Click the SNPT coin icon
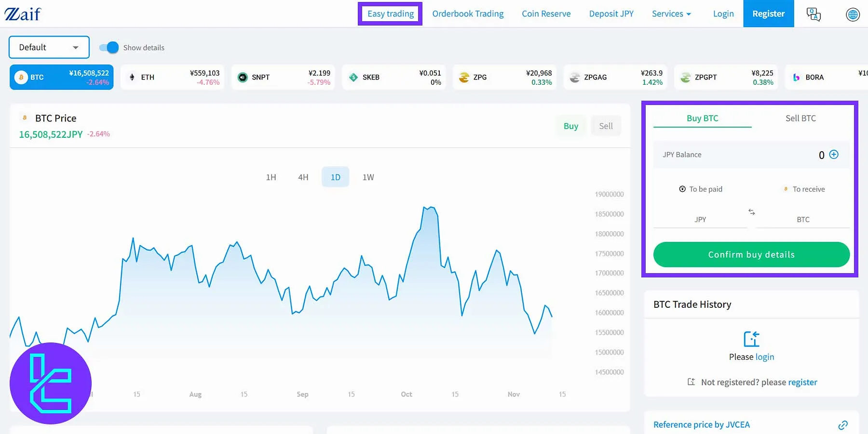The height and width of the screenshot is (434, 868). tap(243, 77)
